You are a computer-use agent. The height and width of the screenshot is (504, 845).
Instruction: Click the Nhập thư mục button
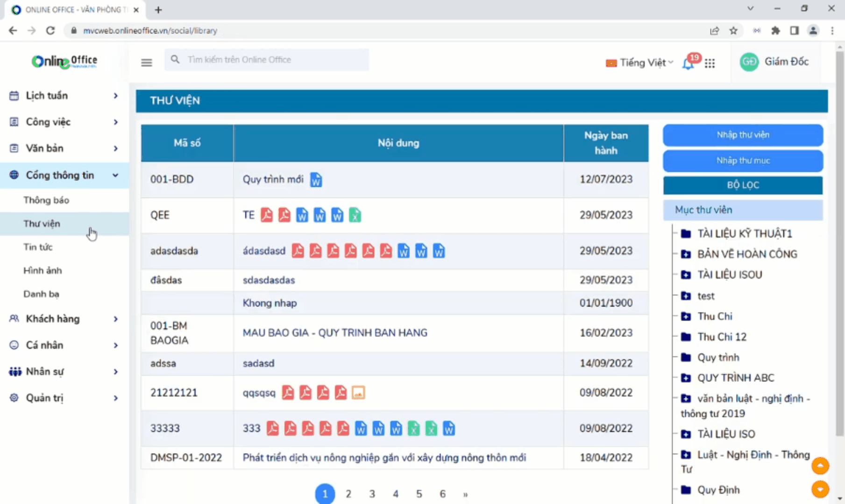743,161
